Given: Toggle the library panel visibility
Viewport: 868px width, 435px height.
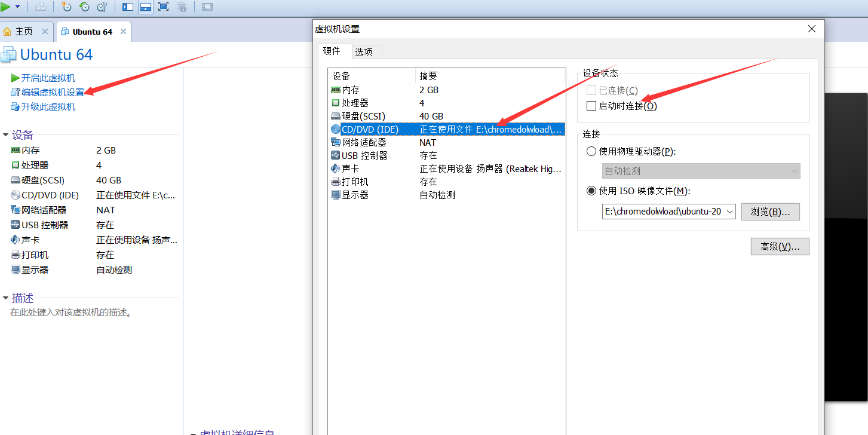Looking at the screenshot, I should (127, 7).
